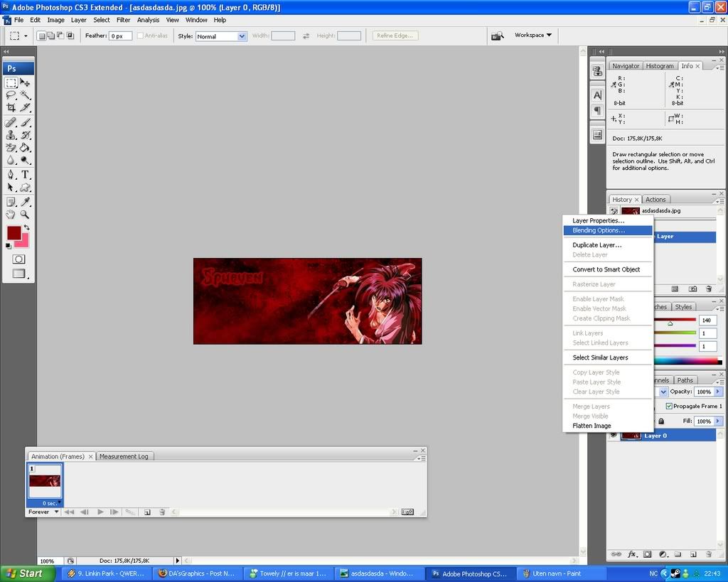Toggle Propagate Frame 1 checkbox

pyautogui.click(x=669, y=406)
